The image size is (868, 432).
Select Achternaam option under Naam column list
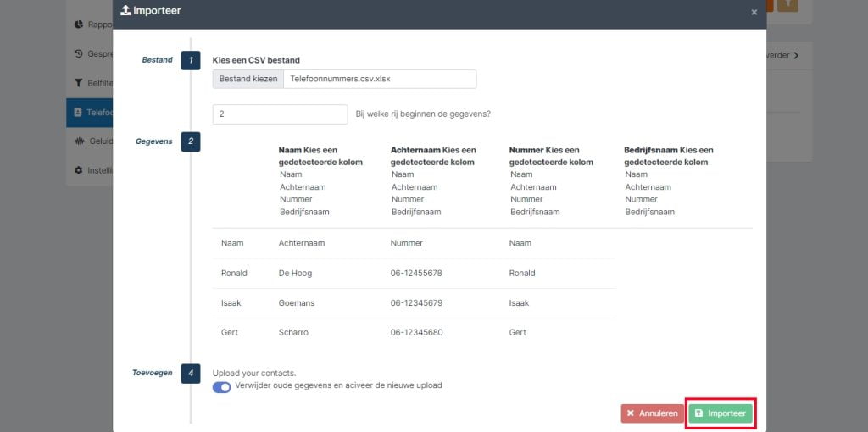click(x=303, y=187)
